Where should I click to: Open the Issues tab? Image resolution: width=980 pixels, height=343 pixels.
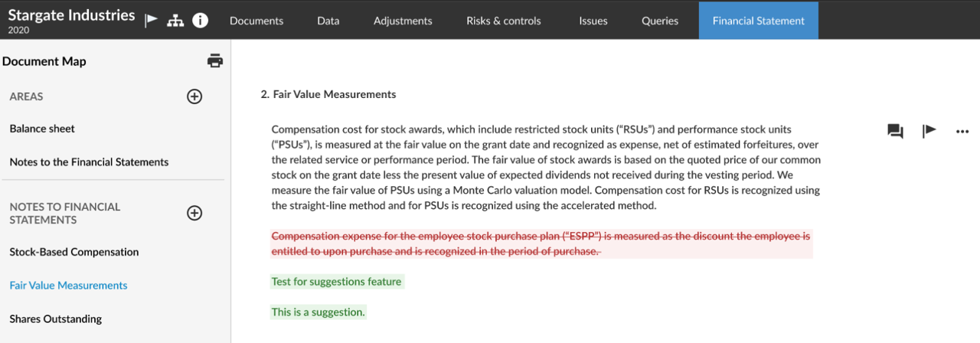click(593, 21)
